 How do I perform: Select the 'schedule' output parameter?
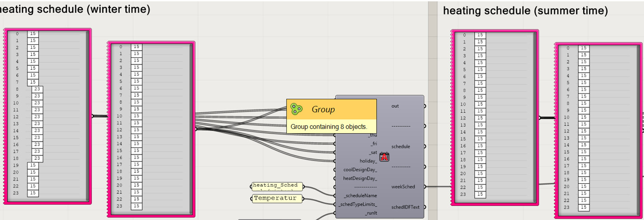click(x=401, y=147)
